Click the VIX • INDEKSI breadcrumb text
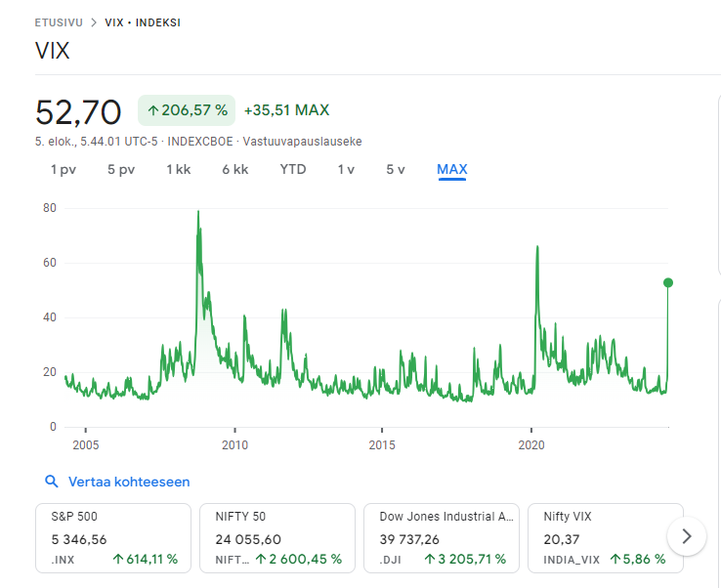 (x=143, y=22)
